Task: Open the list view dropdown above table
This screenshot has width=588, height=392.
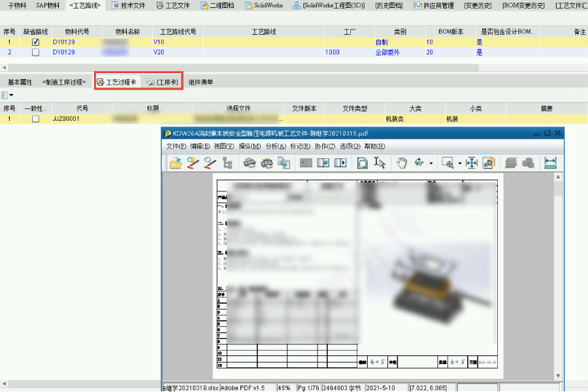Action: pos(8,95)
